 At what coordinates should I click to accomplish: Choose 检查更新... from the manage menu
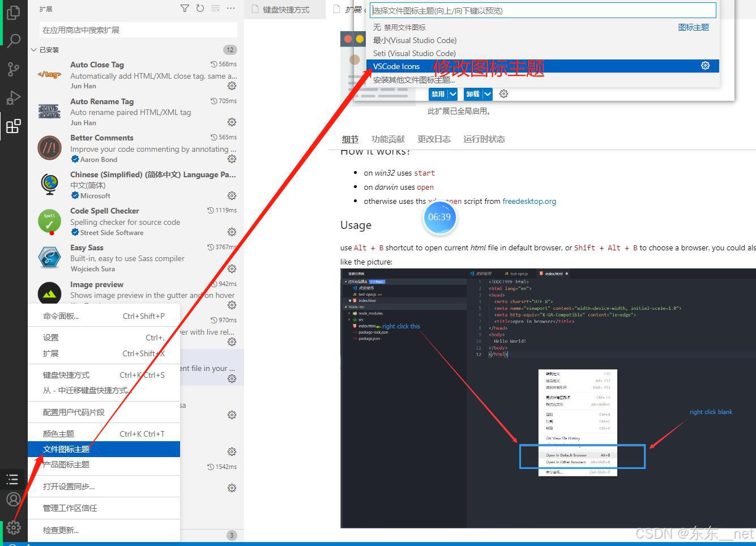click(x=104, y=530)
